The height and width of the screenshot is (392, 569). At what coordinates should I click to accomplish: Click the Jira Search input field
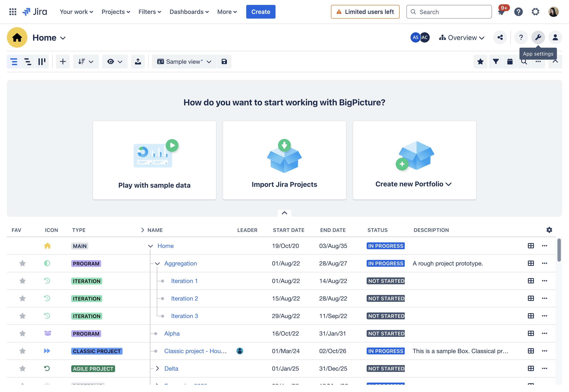(x=449, y=12)
